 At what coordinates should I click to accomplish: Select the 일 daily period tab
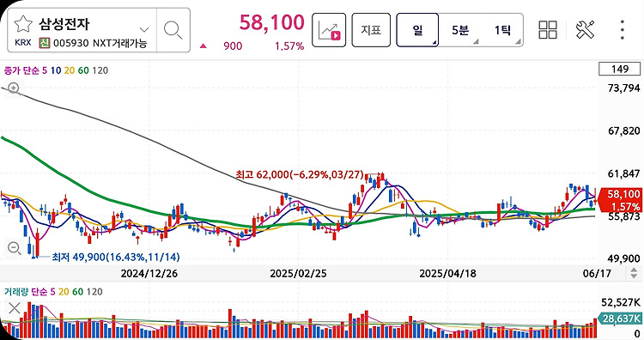[x=417, y=30]
